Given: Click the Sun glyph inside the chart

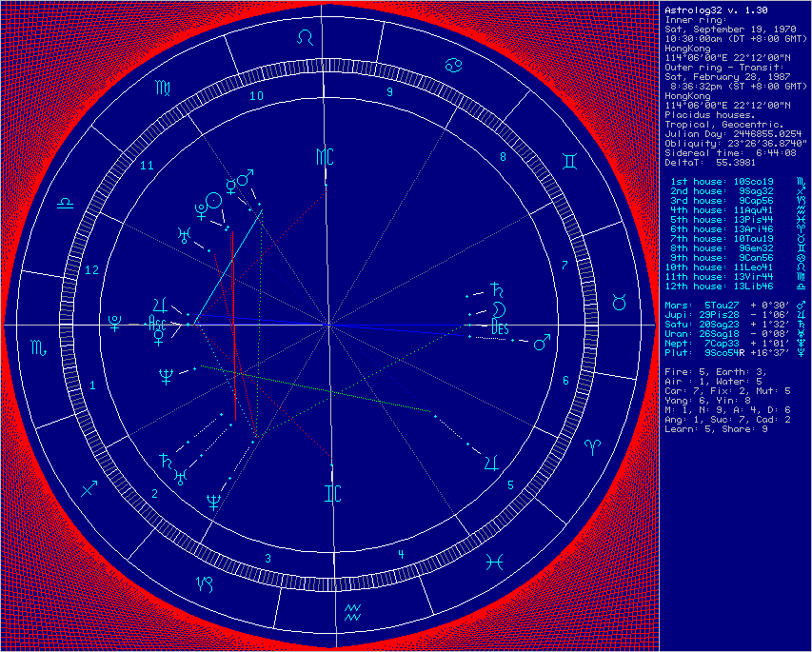Looking at the screenshot, I should click(216, 199).
